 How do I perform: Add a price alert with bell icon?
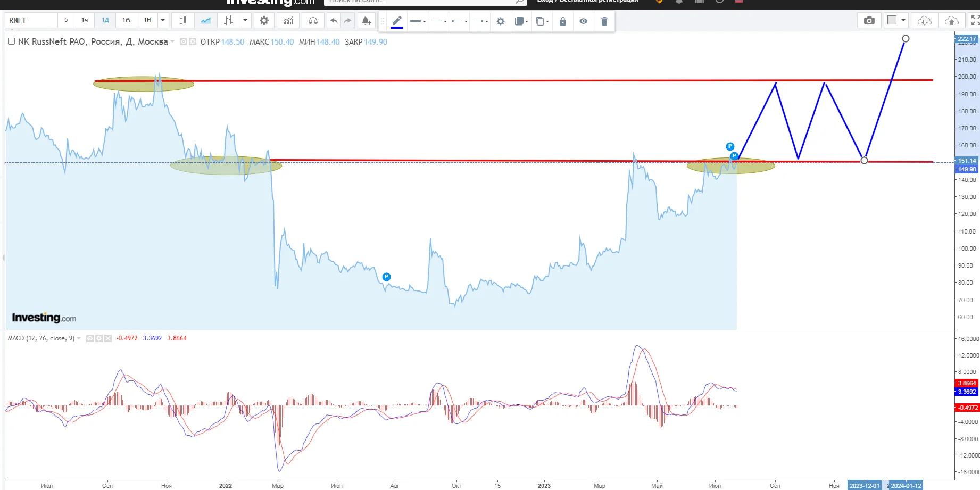click(366, 21)
